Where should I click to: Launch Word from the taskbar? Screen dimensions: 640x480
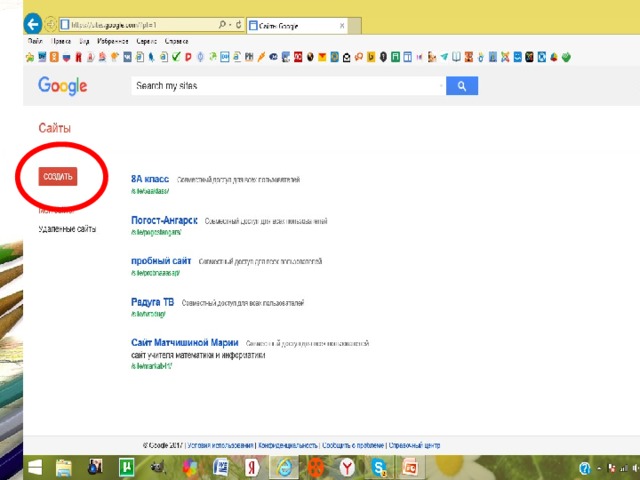[221, 466]
